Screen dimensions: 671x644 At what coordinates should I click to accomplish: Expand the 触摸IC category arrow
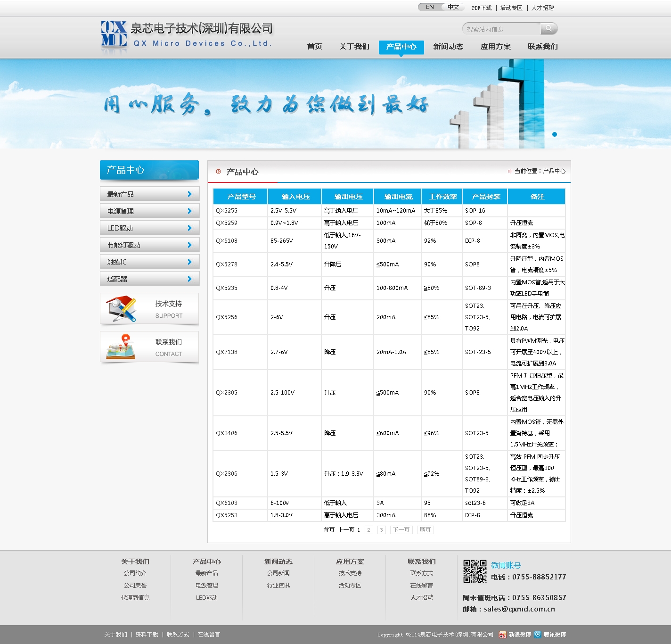click(190, 262)
